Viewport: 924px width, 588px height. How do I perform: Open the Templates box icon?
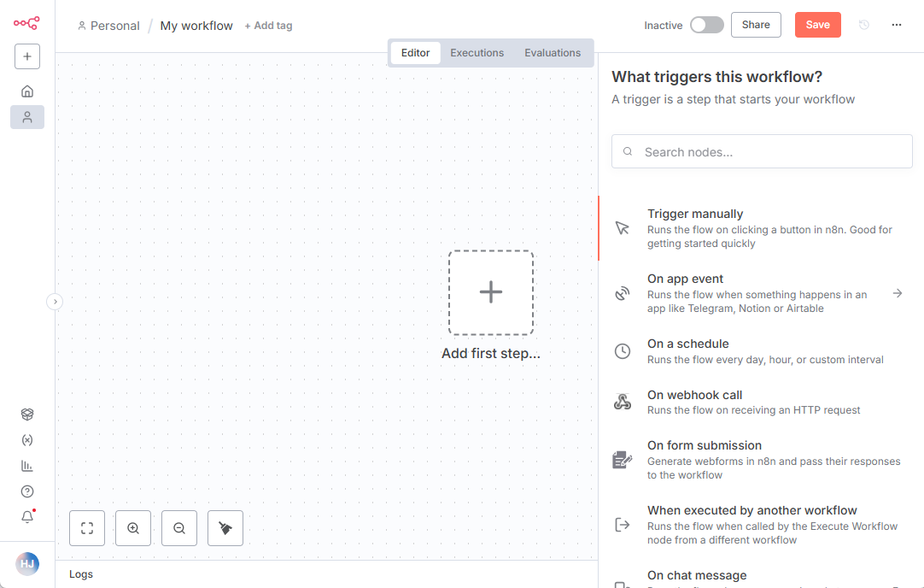coord(27,414)
